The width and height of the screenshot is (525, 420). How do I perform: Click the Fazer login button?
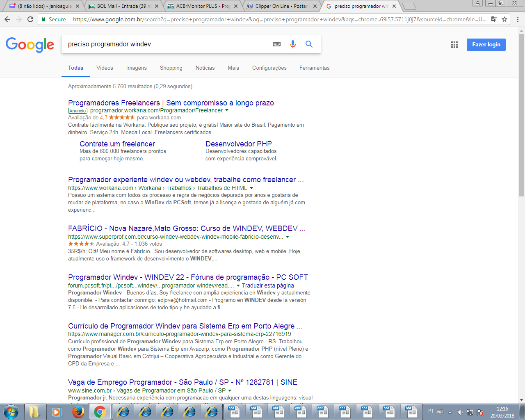486,45
